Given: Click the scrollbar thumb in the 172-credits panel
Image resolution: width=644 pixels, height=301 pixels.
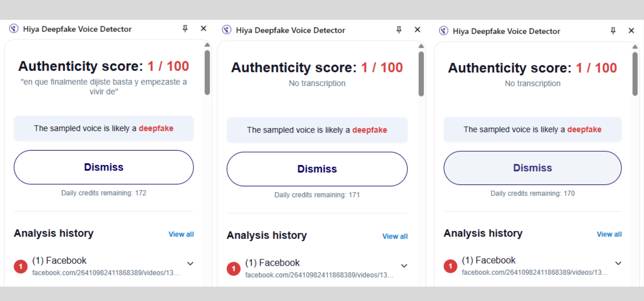Looking at the screenshot, I should pos(207,72).
